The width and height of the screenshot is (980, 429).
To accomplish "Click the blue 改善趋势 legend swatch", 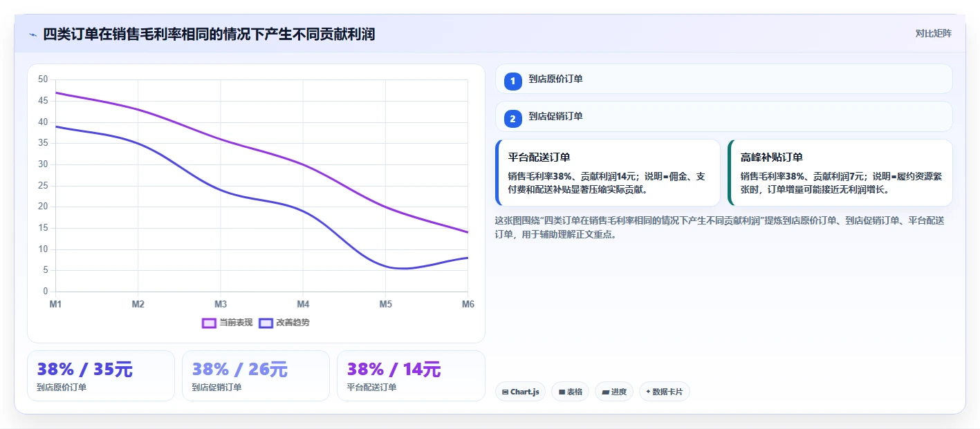I will (x=266, y=323).
